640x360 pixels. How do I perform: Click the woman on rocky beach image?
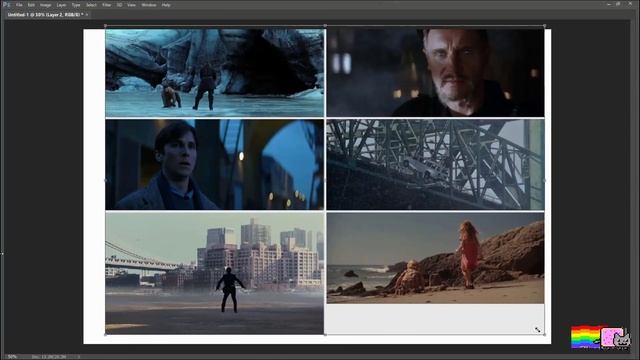[435, 258]
